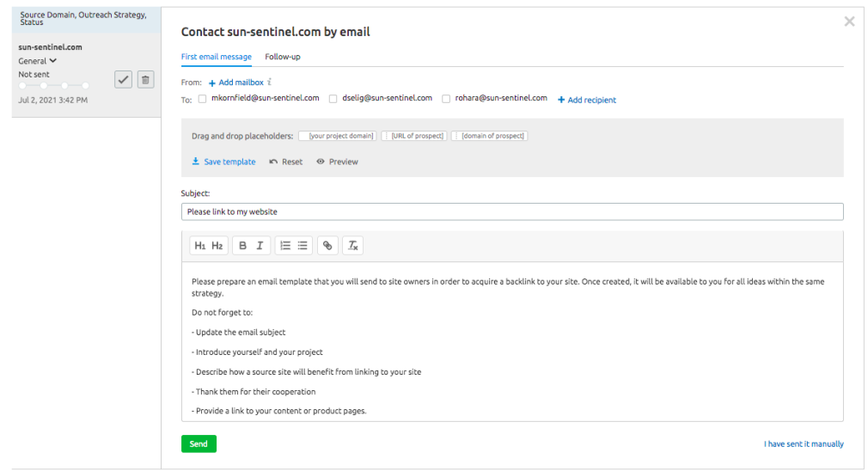Select the dselig@sun-sentinel.com recipient checkbox
Image resolution: width=868 pixels, height=471 pixels.
tap(333, 99)
